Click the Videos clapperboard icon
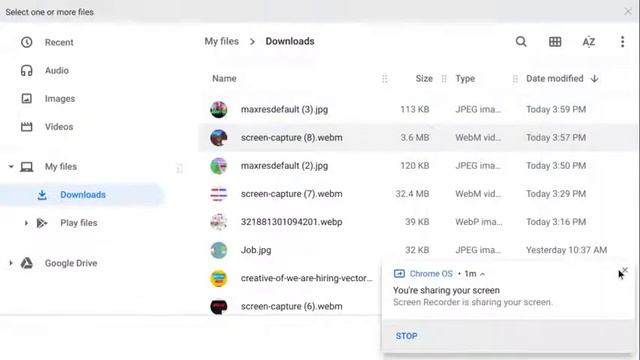The height and width of the screenshot is (360, 640). 27,127
